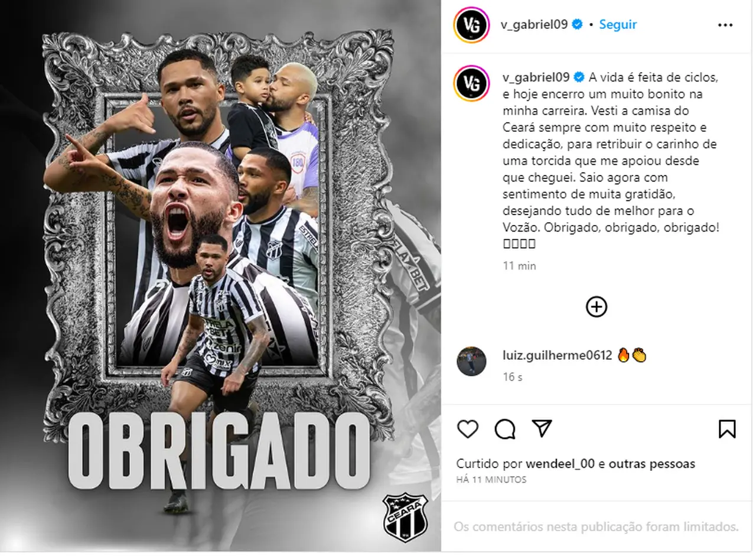Open caption author's VG avatar
Viewport: 756px width, 556px height.
tap(471, 83)
